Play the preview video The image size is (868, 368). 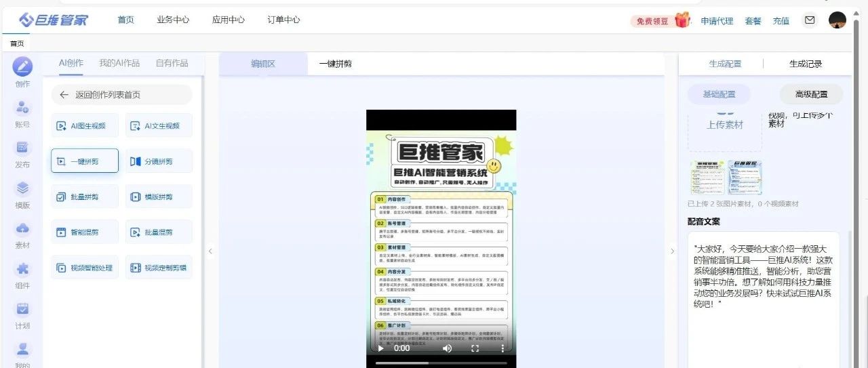click(380, 348)
